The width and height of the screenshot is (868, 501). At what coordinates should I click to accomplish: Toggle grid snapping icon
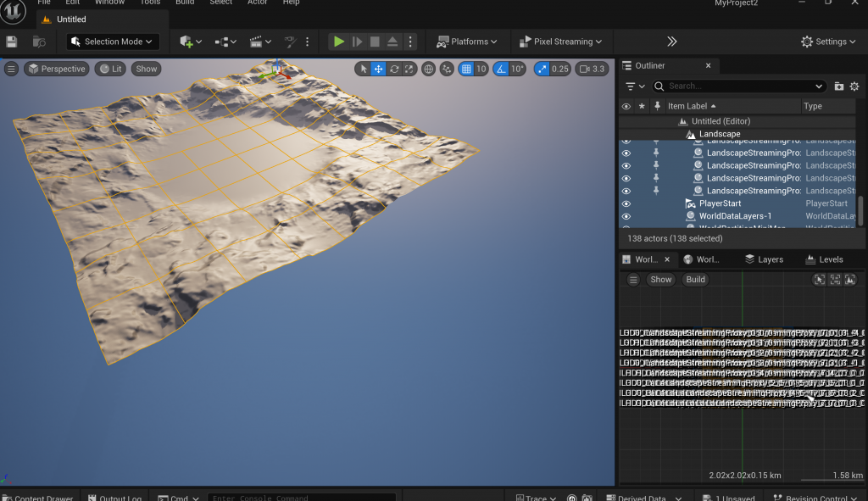point(466,69)
